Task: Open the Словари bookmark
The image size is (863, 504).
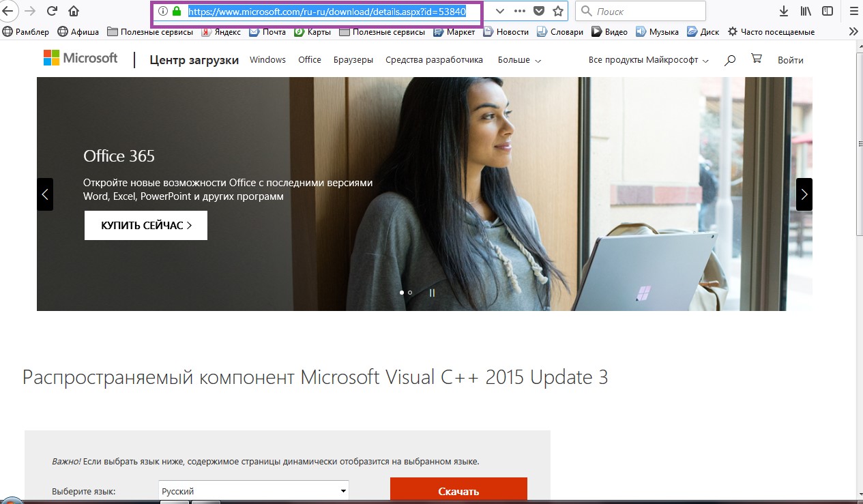Action: [x=560, y=31]
